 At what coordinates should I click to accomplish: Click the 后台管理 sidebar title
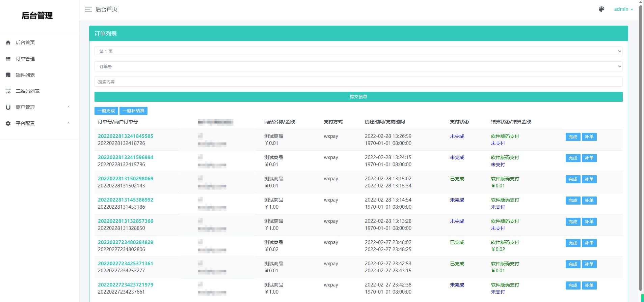37,16
